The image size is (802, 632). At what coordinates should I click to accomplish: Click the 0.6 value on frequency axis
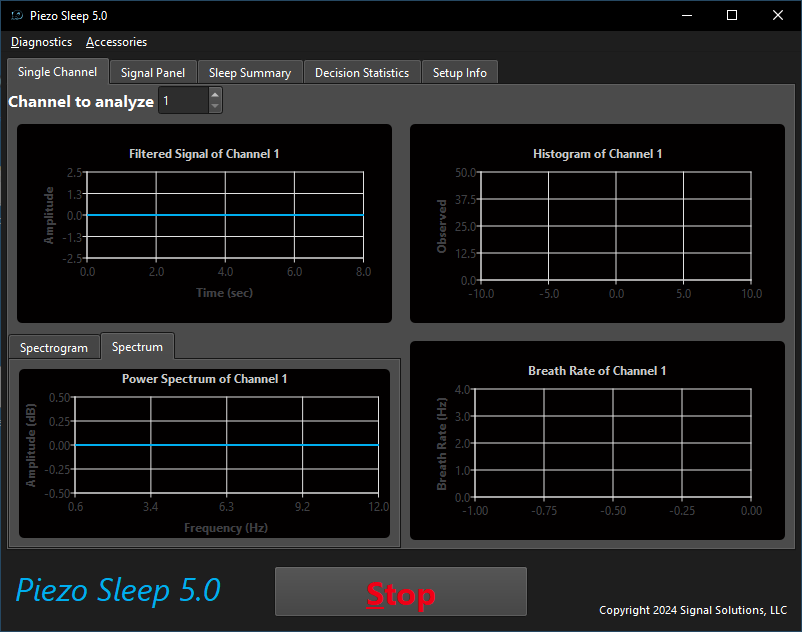(x=76, y=507)
